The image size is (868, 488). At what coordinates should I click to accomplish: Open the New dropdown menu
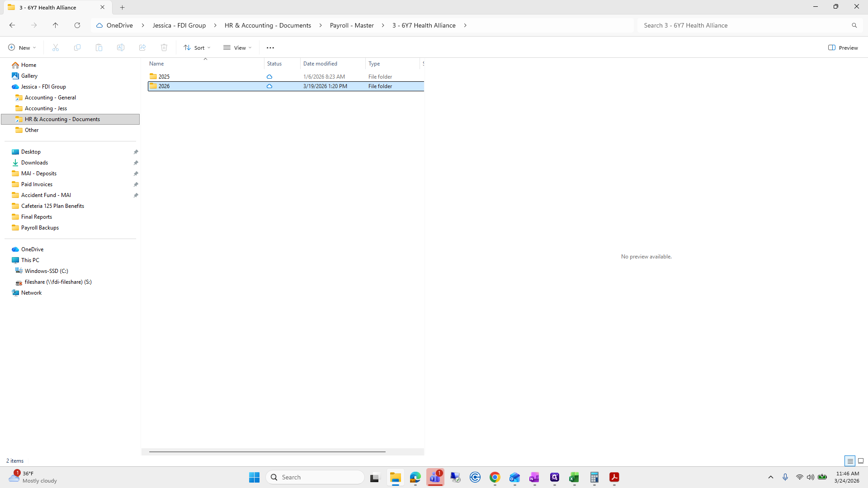[x=22, y=47]
